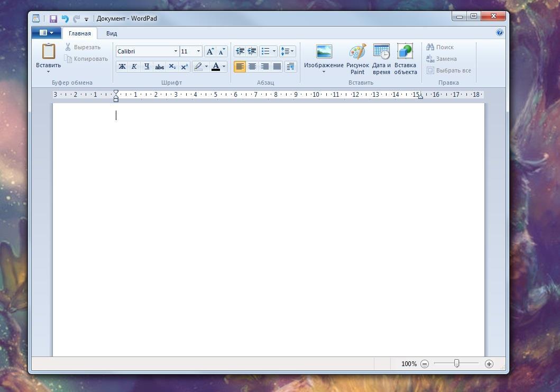Enable center text alignment

[252, 67]
